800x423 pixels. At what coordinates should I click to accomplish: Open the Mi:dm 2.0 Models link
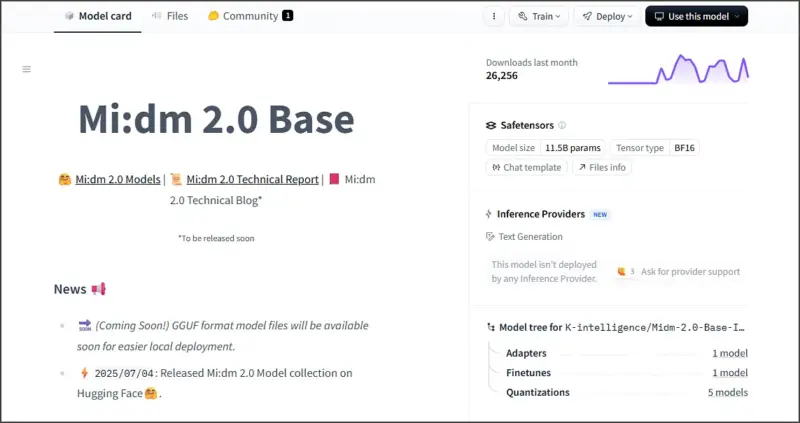[x=118, y=180]
